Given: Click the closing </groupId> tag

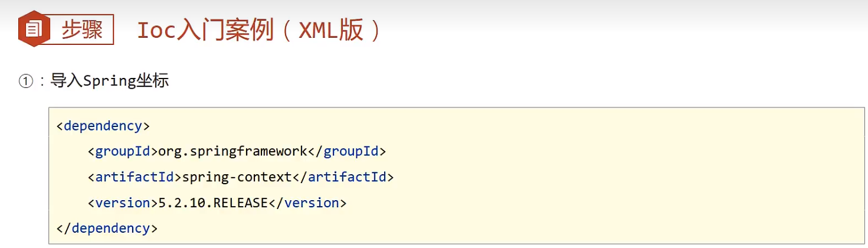Looking at the screenshot, I should 346,151.
